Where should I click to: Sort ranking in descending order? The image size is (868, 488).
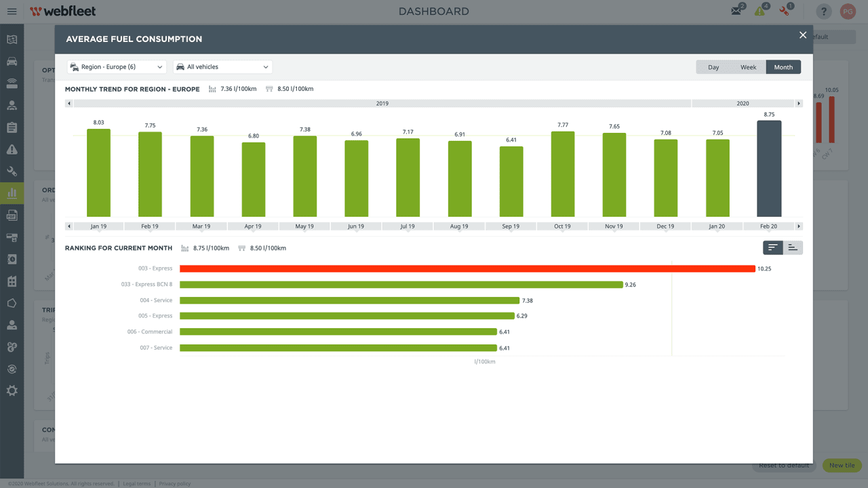click(773, 247)
